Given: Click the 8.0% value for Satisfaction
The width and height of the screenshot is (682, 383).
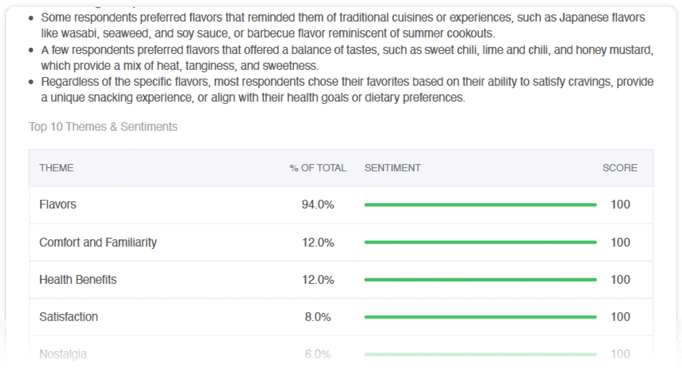Looking at the screenshot, I should tap(318, 317).
